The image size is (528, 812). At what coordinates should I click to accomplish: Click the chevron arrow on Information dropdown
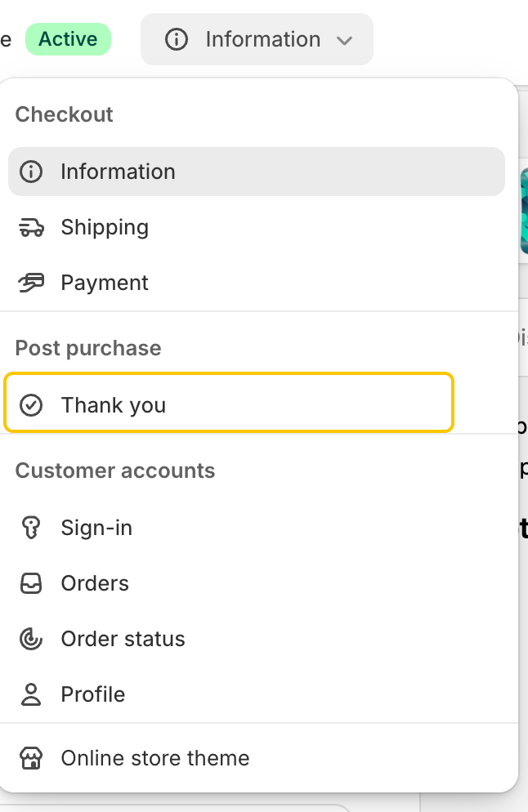(345, 40)
